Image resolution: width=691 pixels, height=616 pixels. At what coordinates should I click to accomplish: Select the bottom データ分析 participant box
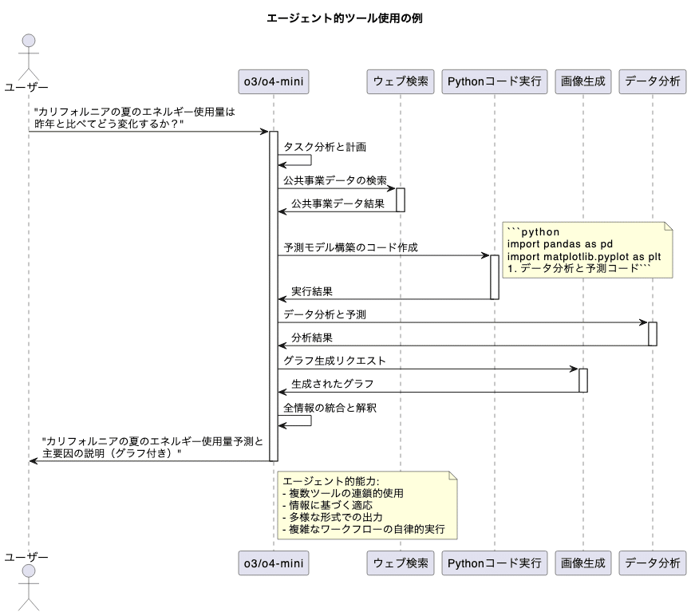[653, 563]
